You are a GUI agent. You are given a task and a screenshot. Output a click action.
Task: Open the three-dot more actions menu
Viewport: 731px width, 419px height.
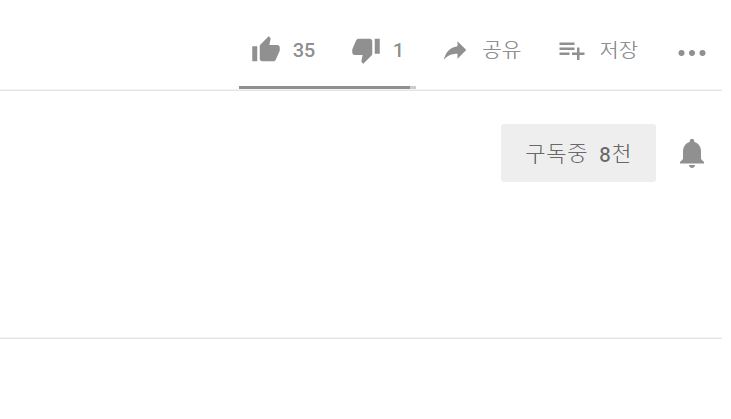tap(692, 53)
